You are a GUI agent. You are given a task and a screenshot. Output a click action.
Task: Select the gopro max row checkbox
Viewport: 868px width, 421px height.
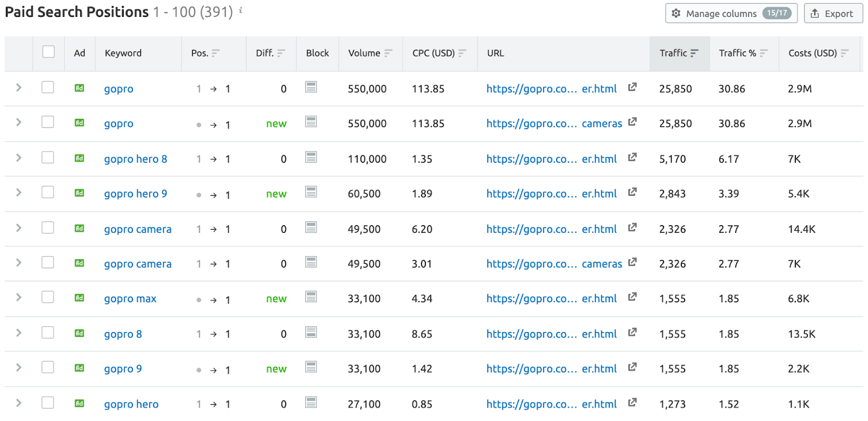48,297
